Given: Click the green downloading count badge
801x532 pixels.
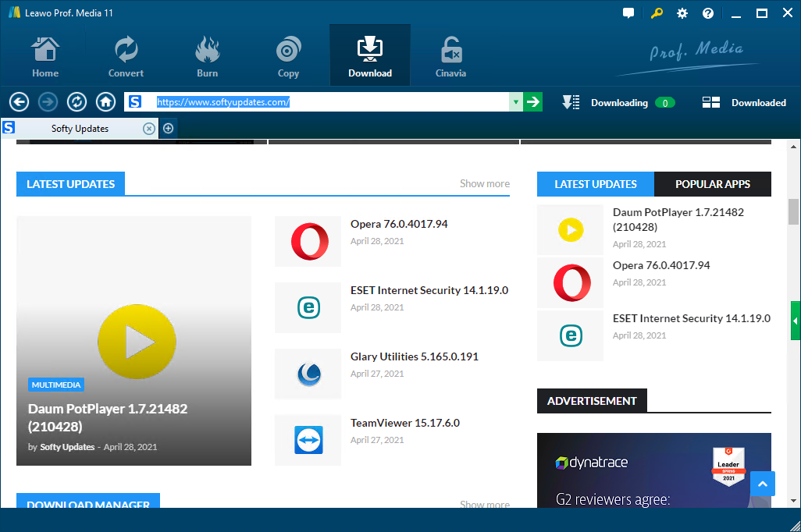Looking at the screenshot, I should pyautogui.click(x=664, y=103).
